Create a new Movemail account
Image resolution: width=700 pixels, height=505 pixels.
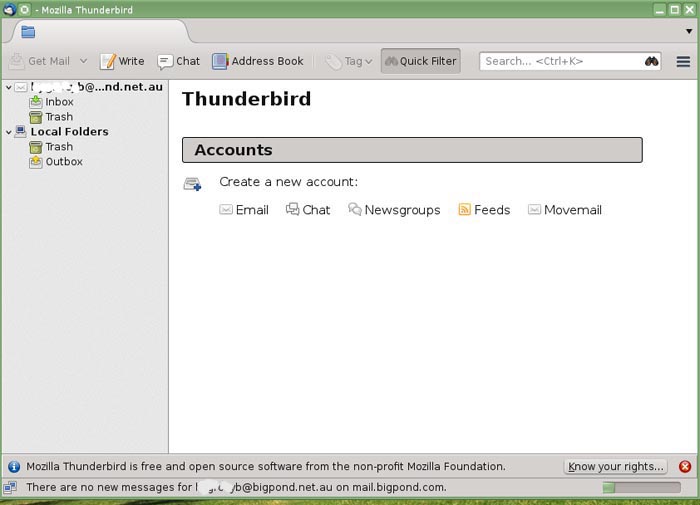pos(565,210)
